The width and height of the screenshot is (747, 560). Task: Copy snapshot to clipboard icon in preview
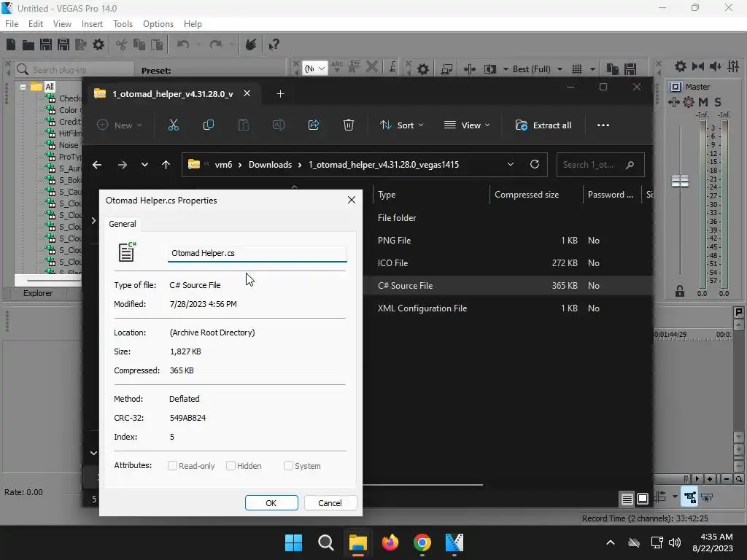tap(612, 69)
